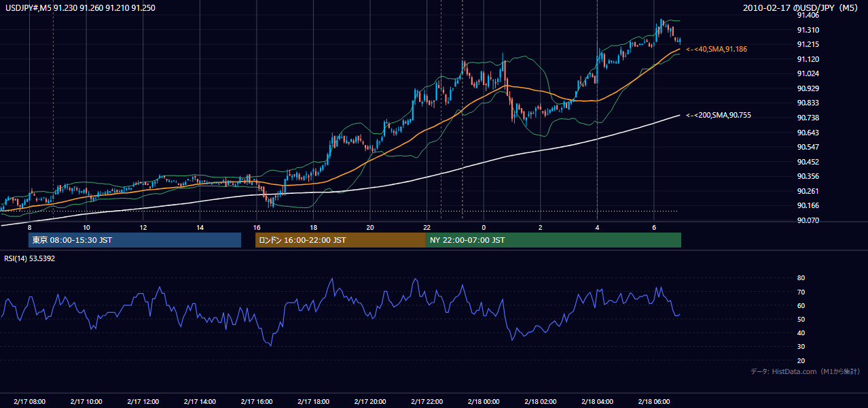Click the date label 2/17 16:00

pyautogui.click(x=256, y=402)
